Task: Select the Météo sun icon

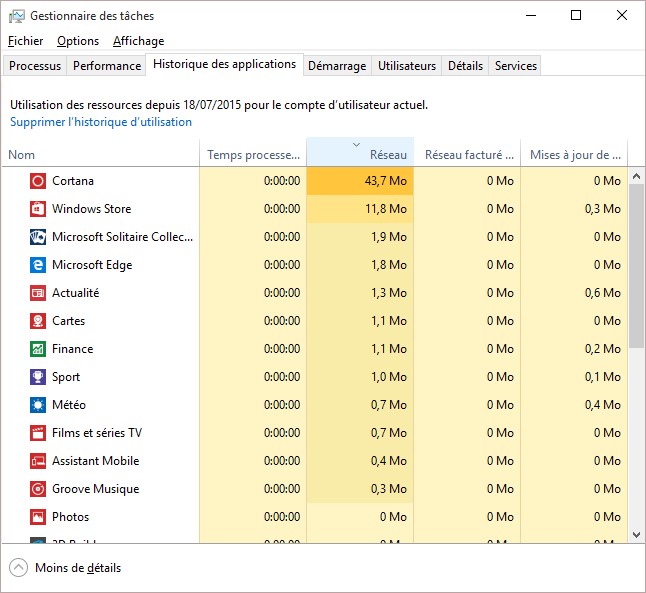Action: click(37, 405)
